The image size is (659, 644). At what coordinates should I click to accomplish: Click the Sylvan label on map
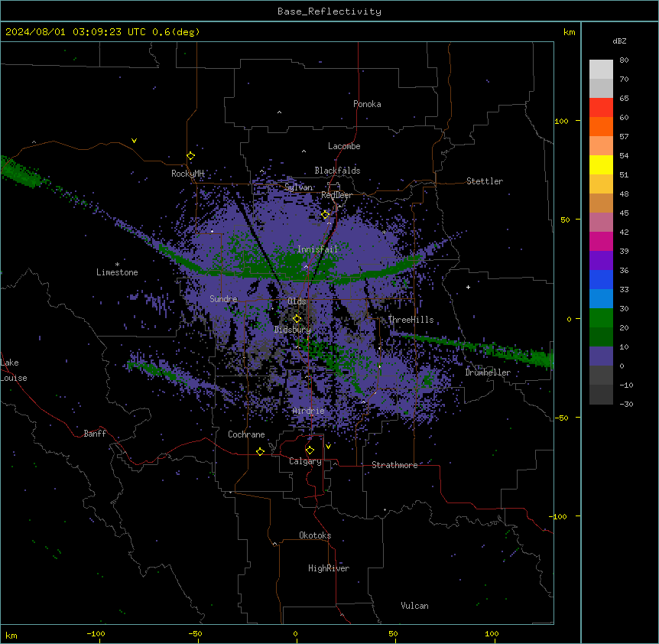298,187
